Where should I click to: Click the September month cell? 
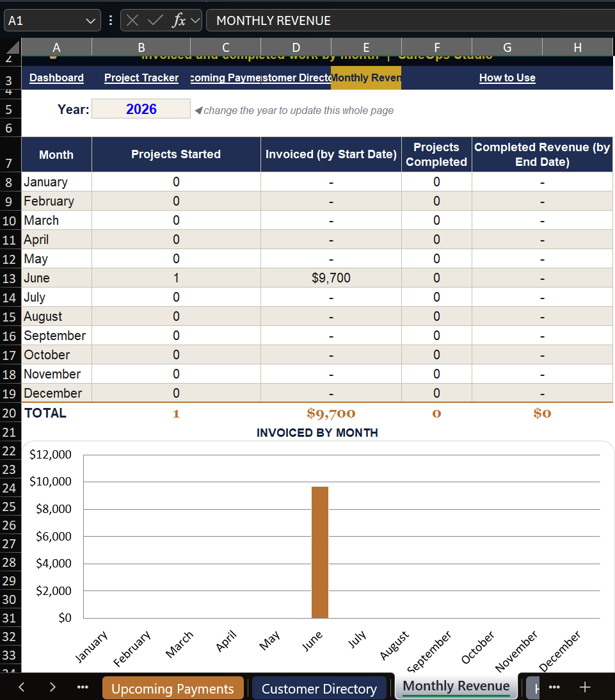(57, 335)
